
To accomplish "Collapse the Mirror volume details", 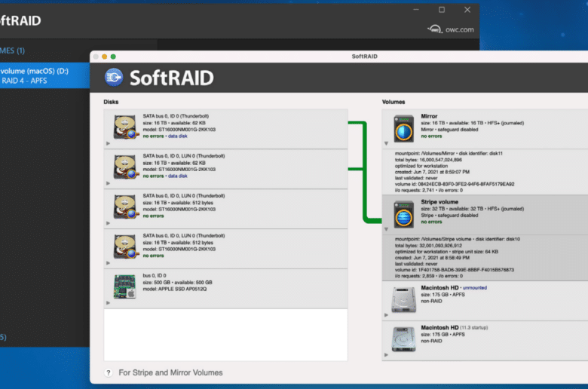I will coord(386,143).
